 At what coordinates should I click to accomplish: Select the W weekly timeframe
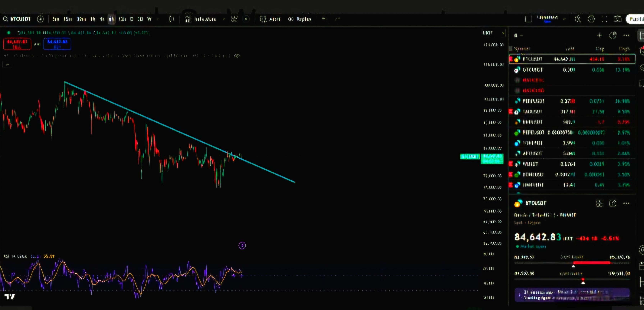[x=149, y=19]
